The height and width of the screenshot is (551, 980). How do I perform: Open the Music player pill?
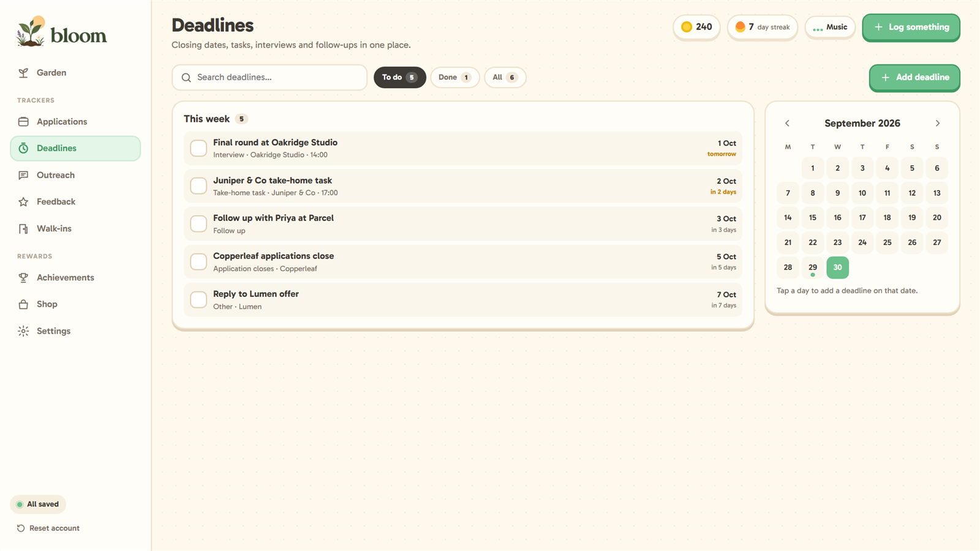click(x=830, y=28)
